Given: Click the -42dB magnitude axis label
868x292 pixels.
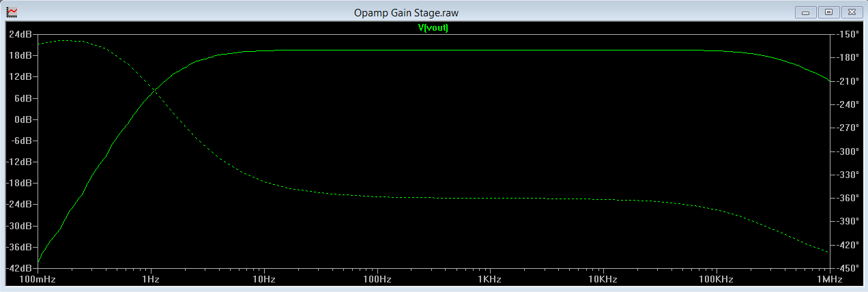Looking at the screenshot, I should (x=19, y=268).
